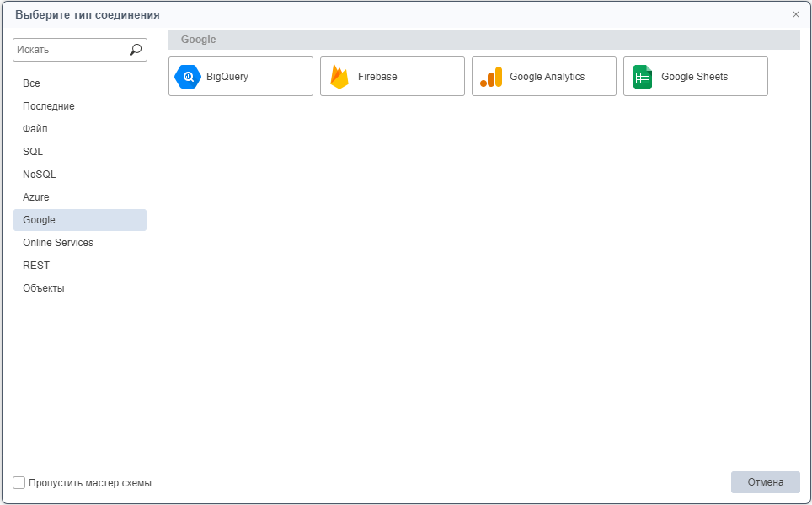Click the Google Analytics bar chart icon
Viewport: 812px width, 505px height.
point(491,77)
